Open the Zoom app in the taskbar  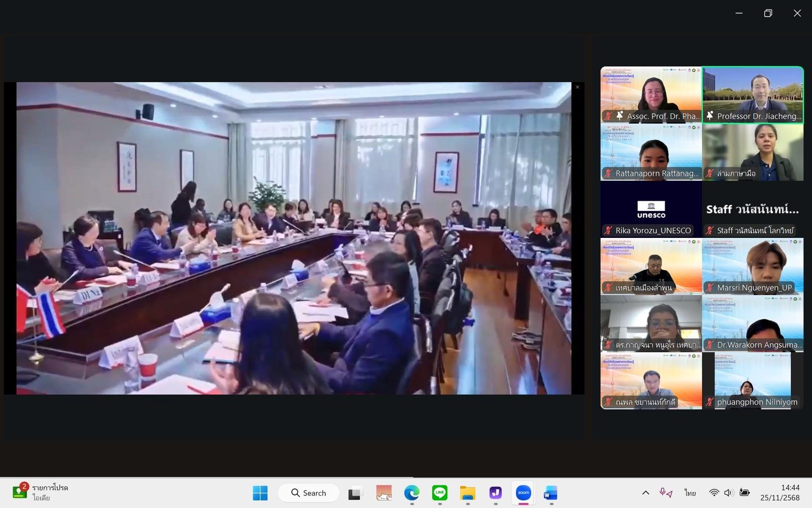point(523,493)
